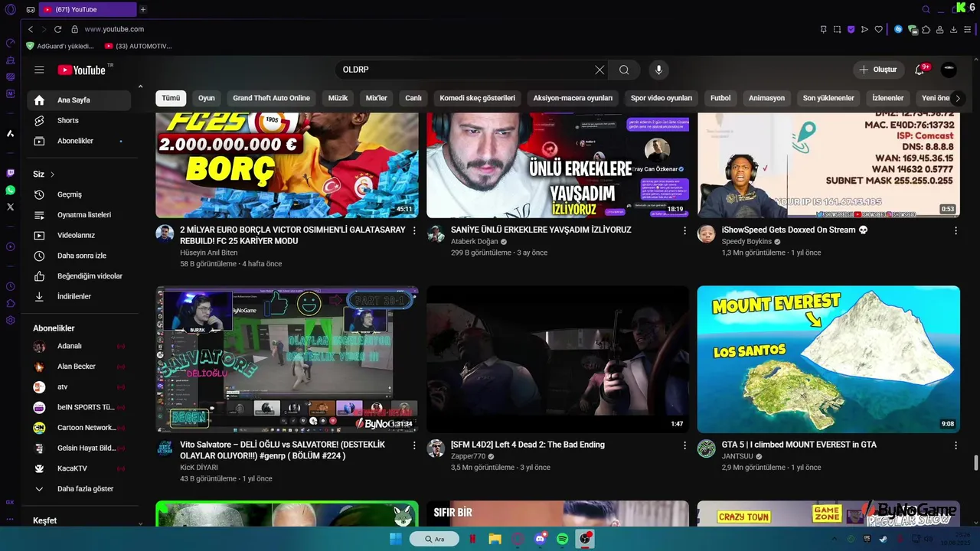Open options for the Left 4 Dead 2 video

(685, 445)
